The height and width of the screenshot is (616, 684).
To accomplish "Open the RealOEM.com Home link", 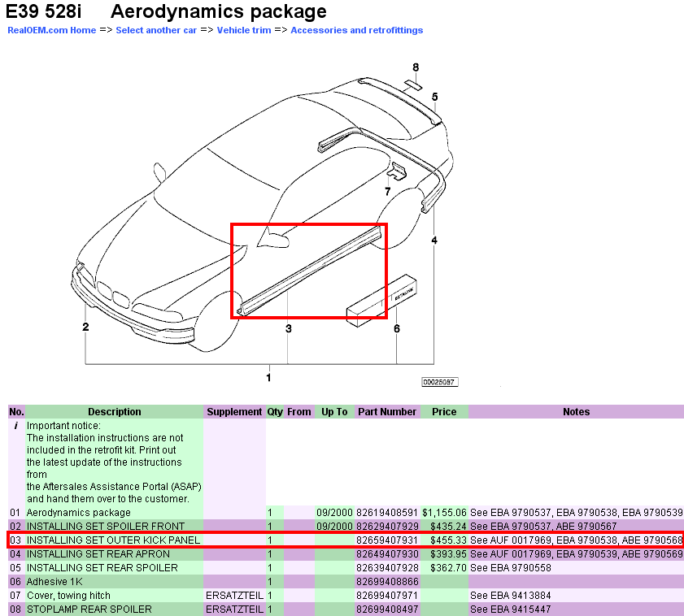I will [x=52, y=30].
